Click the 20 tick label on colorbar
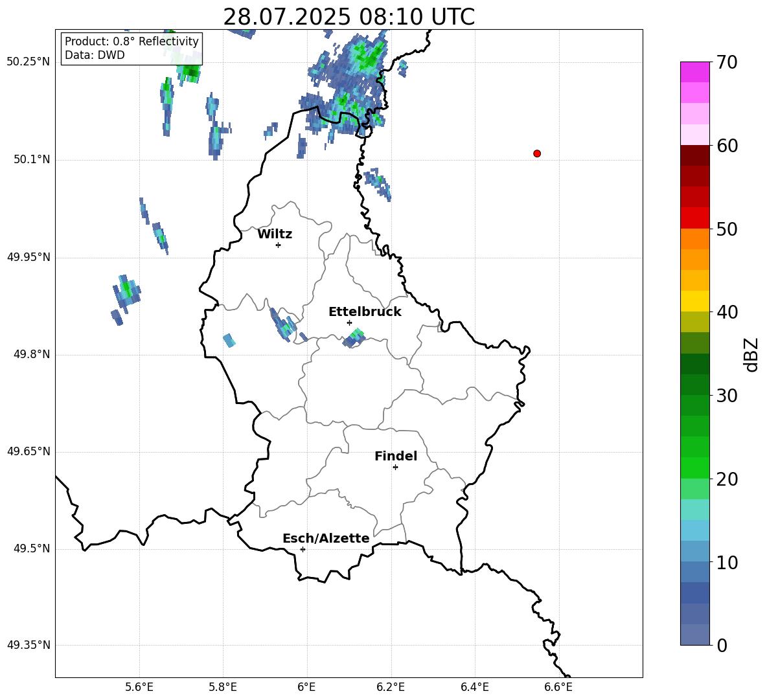The height and width of the screenshot is (700, 767). [727, 479]
